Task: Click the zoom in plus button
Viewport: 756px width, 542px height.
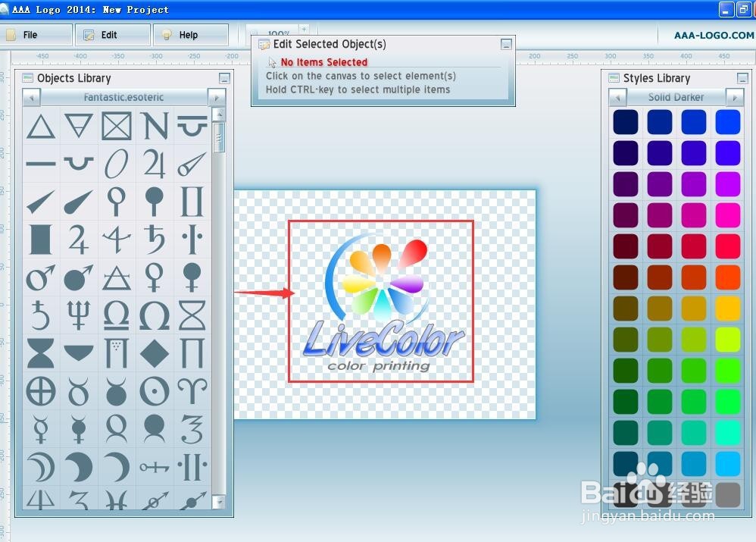Action: [304, 29]
